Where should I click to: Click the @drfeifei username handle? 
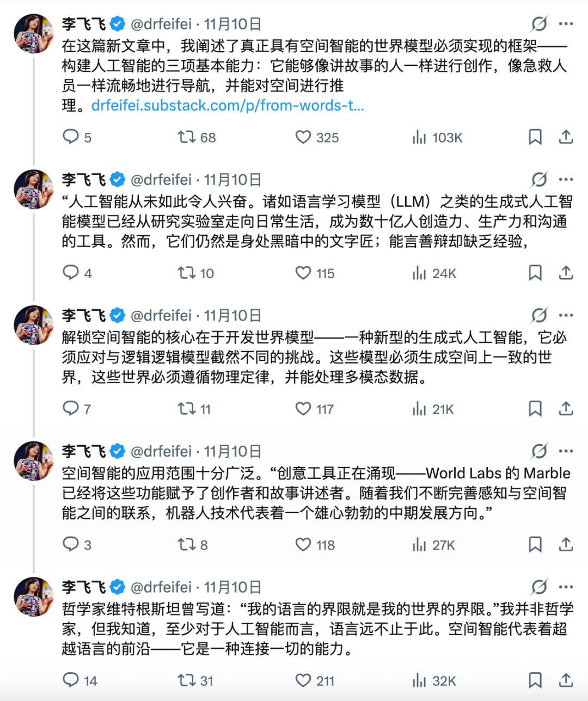tap(161, 24)
